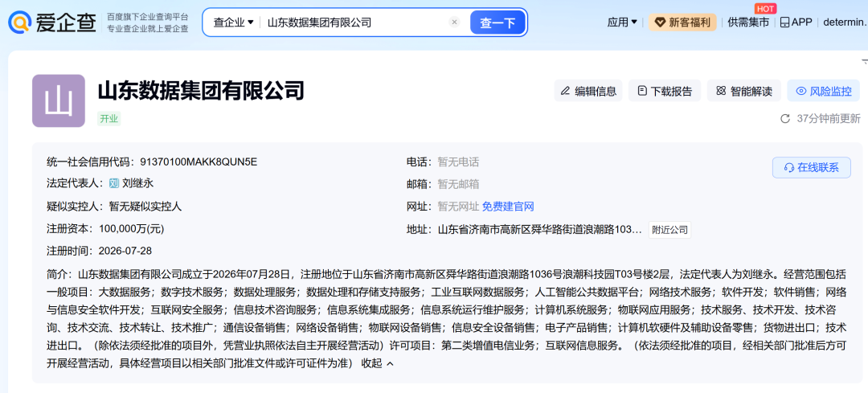
Task: Click the HOT badge above 供需集市
Action: [x=766, y=8]
